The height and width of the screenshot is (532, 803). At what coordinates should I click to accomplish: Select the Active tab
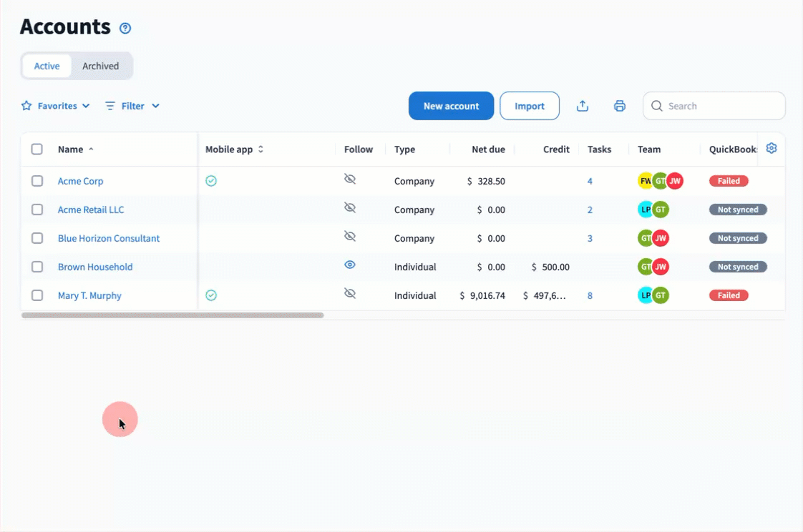(x=47, y=66)
